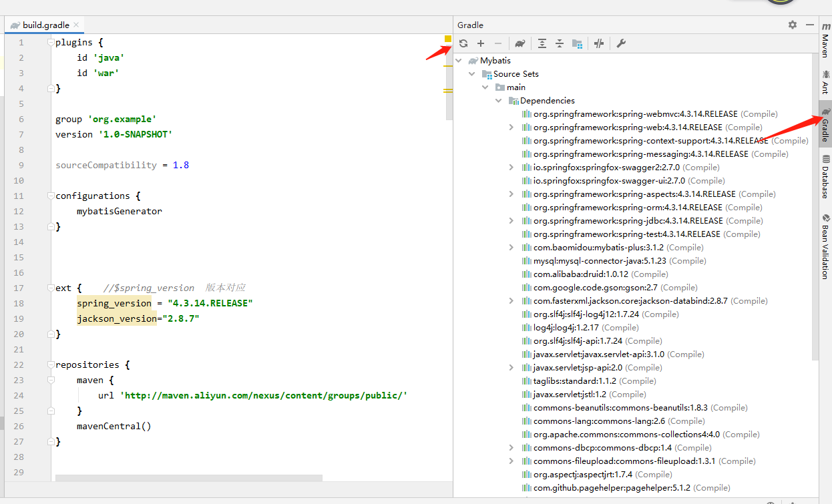The width and height of the screenshot is (832, 504).
Task: Expand commons-fileupload:1.3.1 dependency
Action: pos(511,461)
